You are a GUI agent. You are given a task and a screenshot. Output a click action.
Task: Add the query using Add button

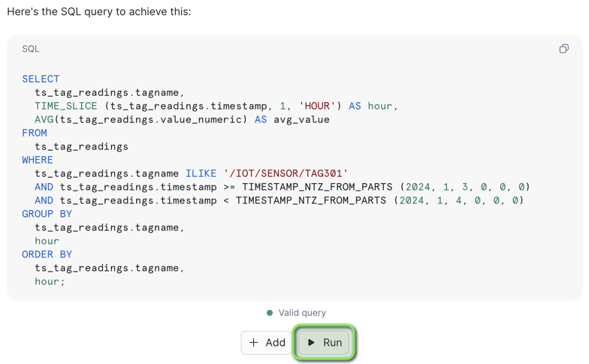pos(267,342)
